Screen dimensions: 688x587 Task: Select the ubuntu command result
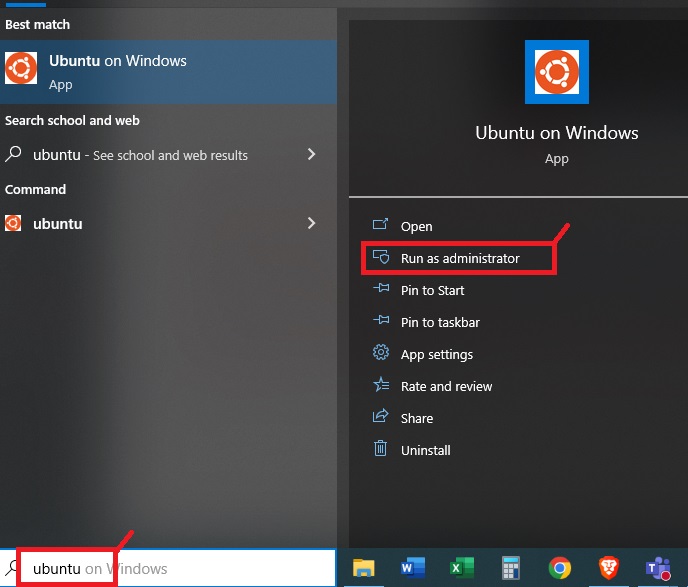coord(168,223)
